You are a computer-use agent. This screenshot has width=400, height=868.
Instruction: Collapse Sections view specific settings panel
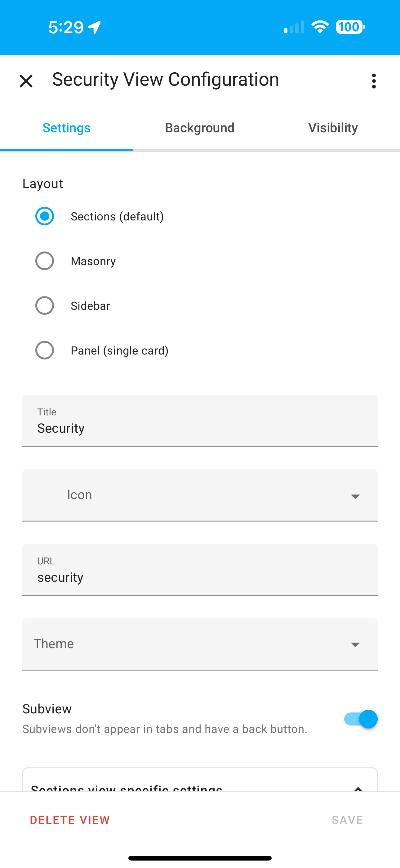358,788
